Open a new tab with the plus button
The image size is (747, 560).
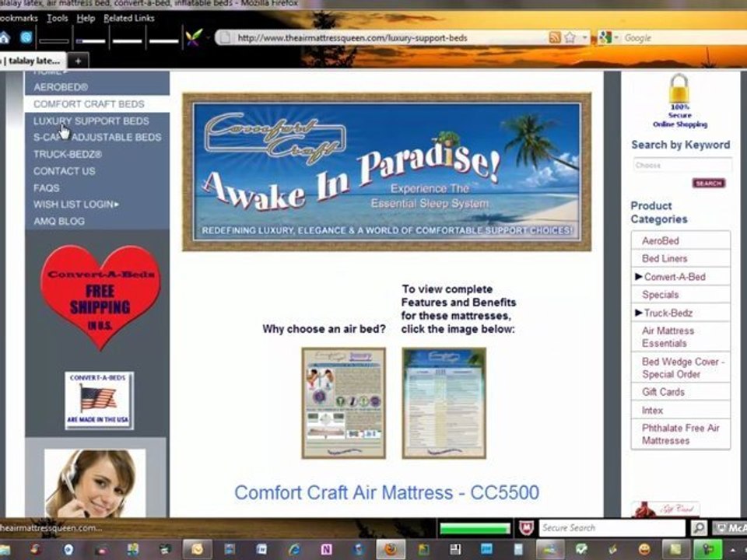[x=78, y=61]
